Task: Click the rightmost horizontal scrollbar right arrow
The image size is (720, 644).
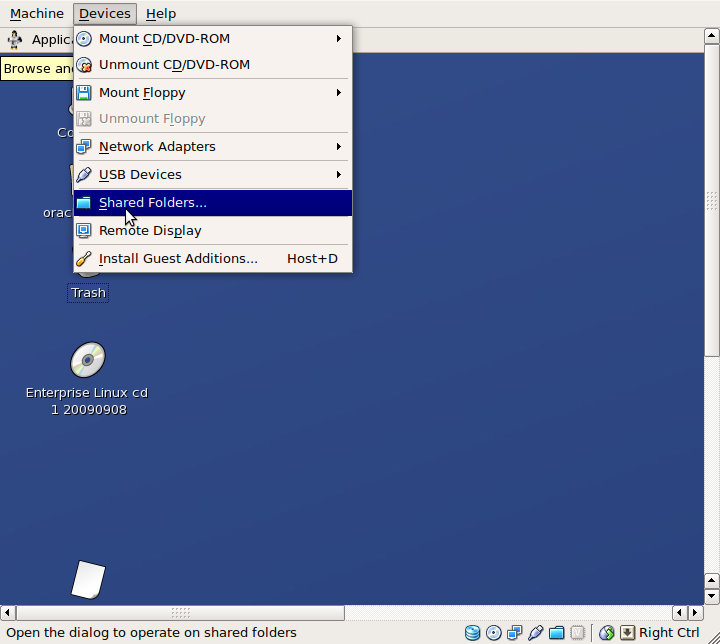Action: point(695,613)
